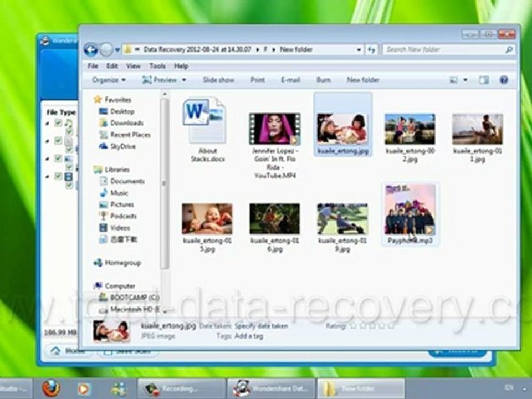Click the E-mail toolbar button

coord(290,80)
